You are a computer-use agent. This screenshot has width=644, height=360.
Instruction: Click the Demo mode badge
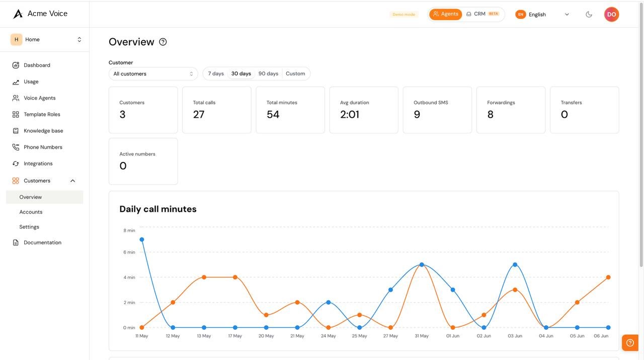[x=404, y=15]
